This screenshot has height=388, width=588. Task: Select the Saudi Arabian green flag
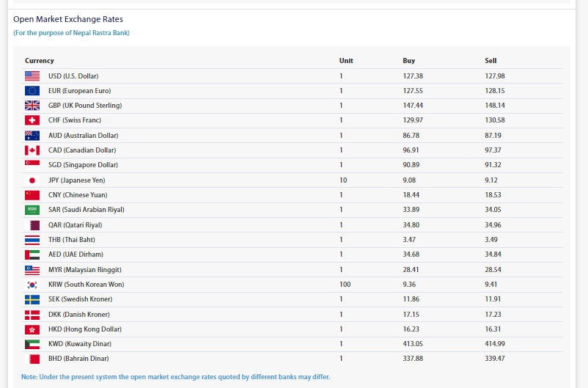pyautogui.click(x=32, y=210)
